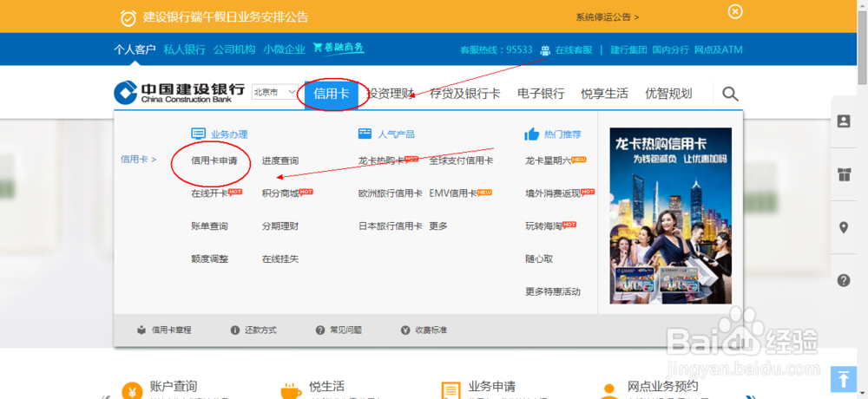Open the 随心取 link
This screenshot has width=868, height=399.
[x=539, y=259]
